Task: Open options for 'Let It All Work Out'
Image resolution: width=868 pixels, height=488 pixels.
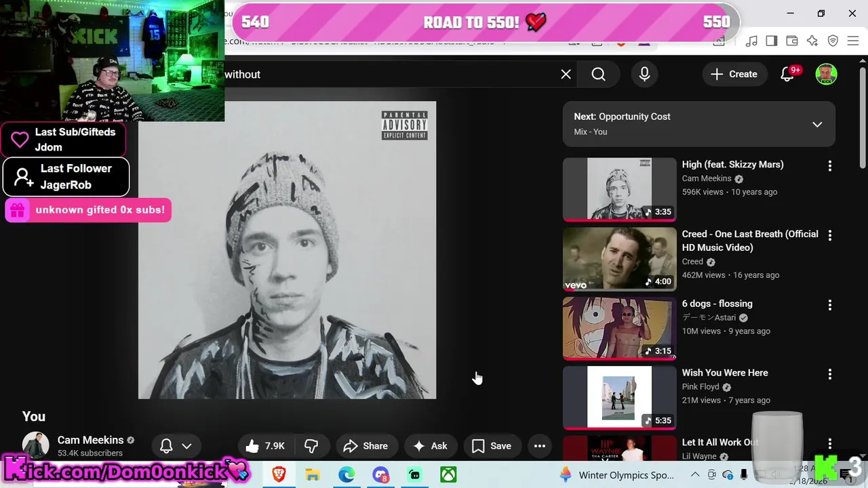Action: [x=829, y=444]
